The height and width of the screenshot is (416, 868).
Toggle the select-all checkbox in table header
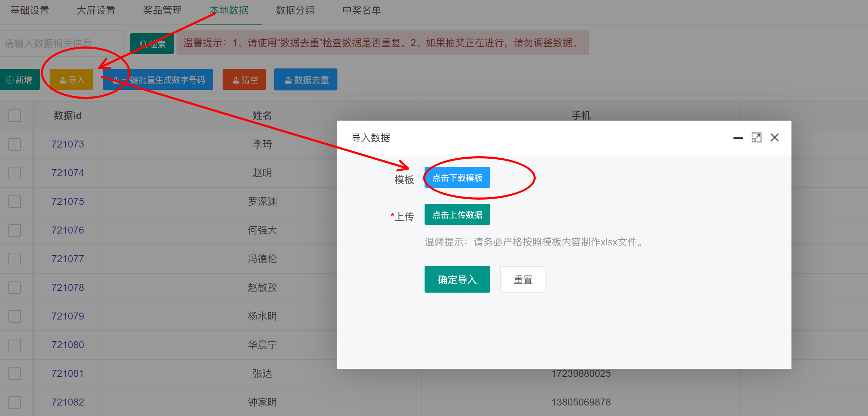coord(15,116)
